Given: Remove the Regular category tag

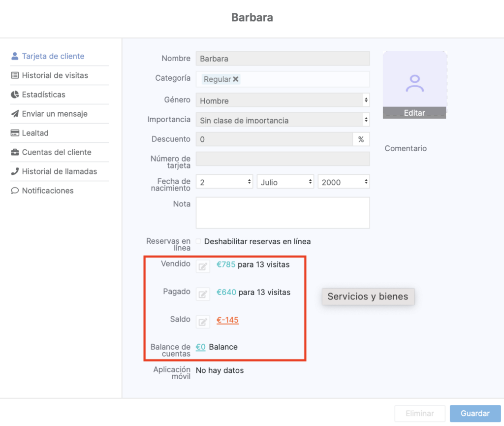Looking at the screenshot, I should [236, 79].
